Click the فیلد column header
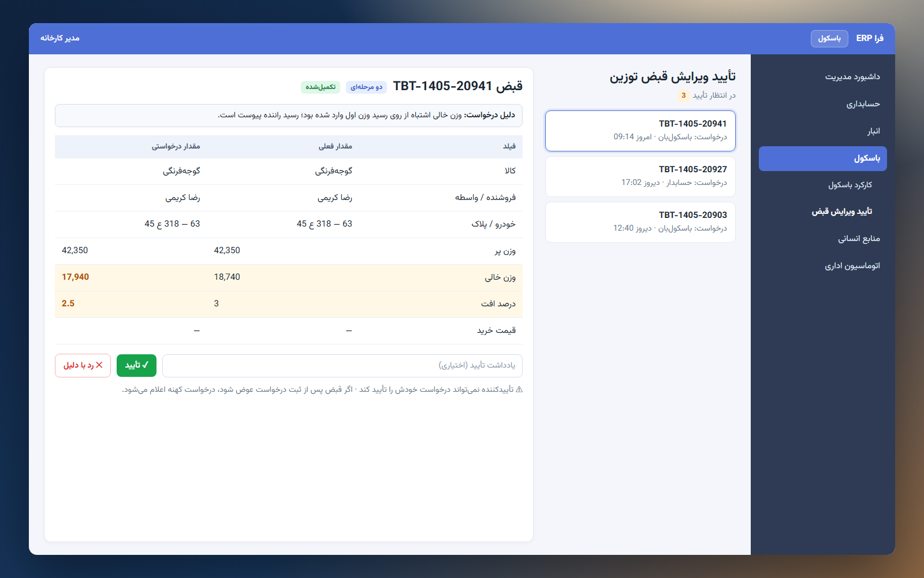 pyautogui.click(x=509, y=146)
